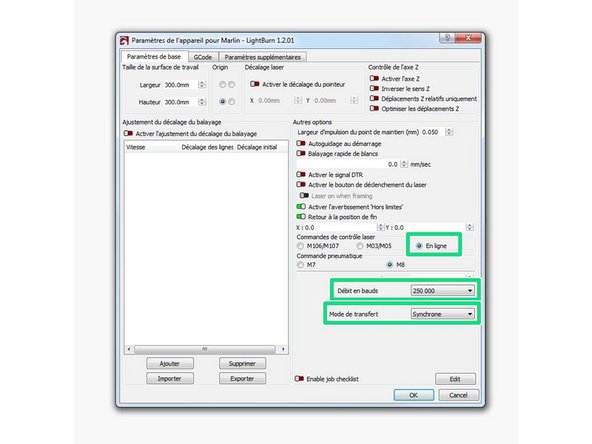Click the help question mark button
The width and height of the screenshot is (592, 444).
(447, 38)
